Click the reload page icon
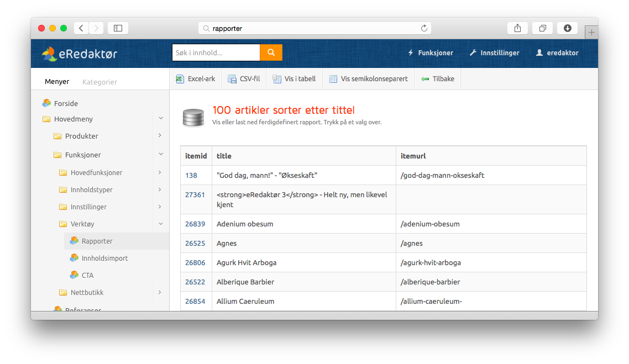 point(424,28)
